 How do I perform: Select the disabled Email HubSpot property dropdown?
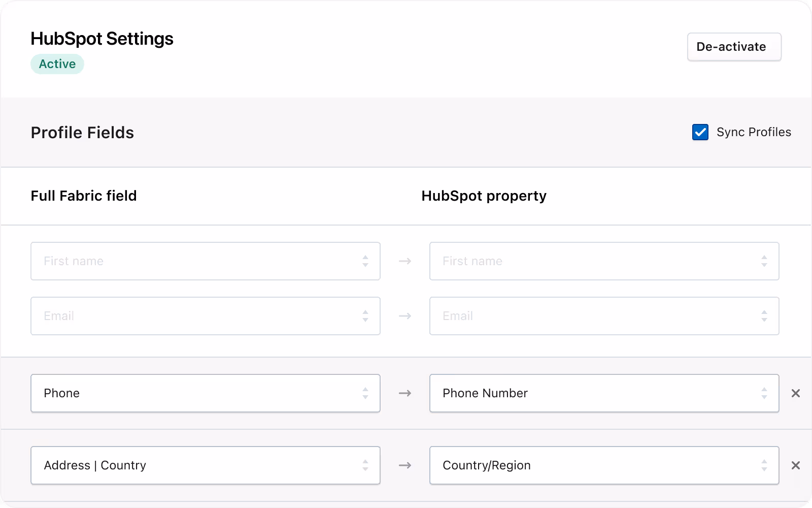click(x=604, y=316)
